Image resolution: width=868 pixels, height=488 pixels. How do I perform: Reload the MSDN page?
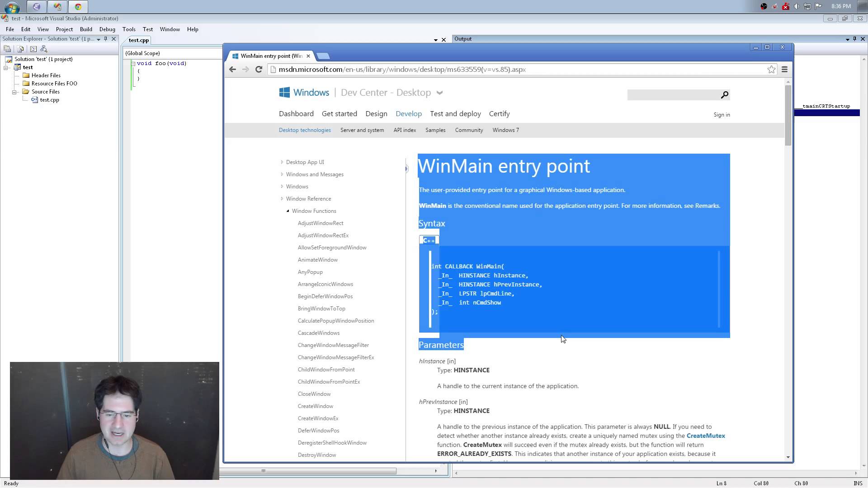coord(259,69)
